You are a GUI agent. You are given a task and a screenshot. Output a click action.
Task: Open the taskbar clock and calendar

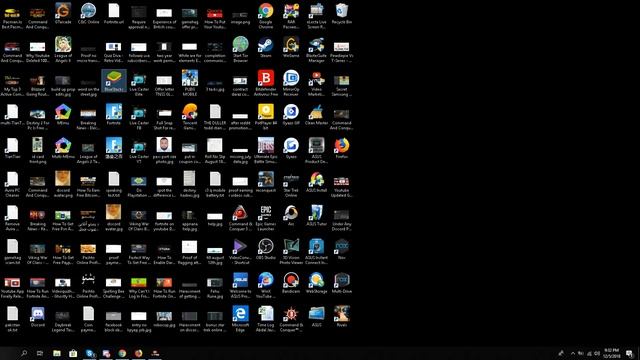(x=611, y=353)
